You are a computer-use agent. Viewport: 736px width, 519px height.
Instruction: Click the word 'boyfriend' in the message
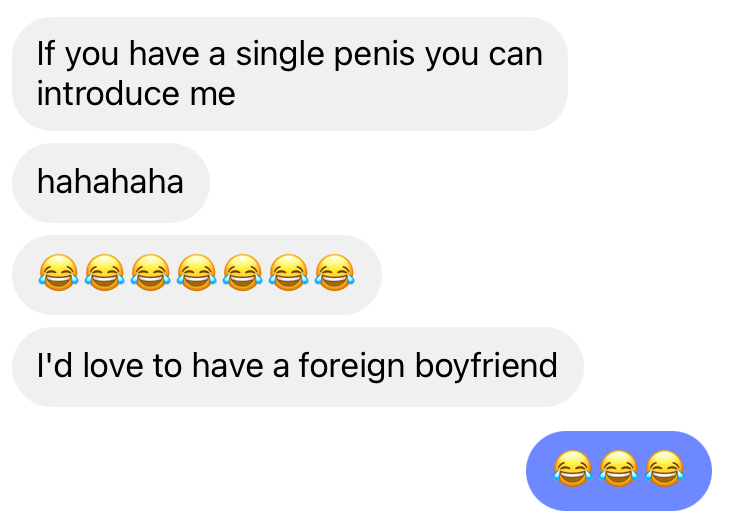(x=487, y=366)
